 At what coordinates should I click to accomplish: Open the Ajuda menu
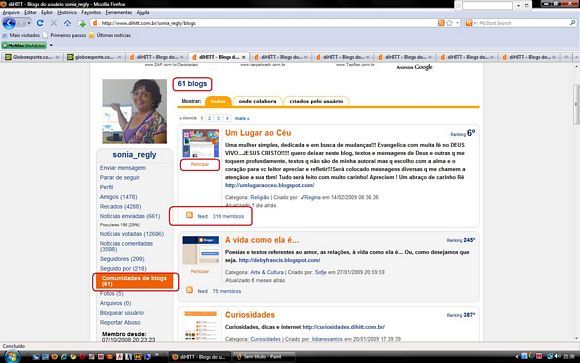tap(143, 12)
